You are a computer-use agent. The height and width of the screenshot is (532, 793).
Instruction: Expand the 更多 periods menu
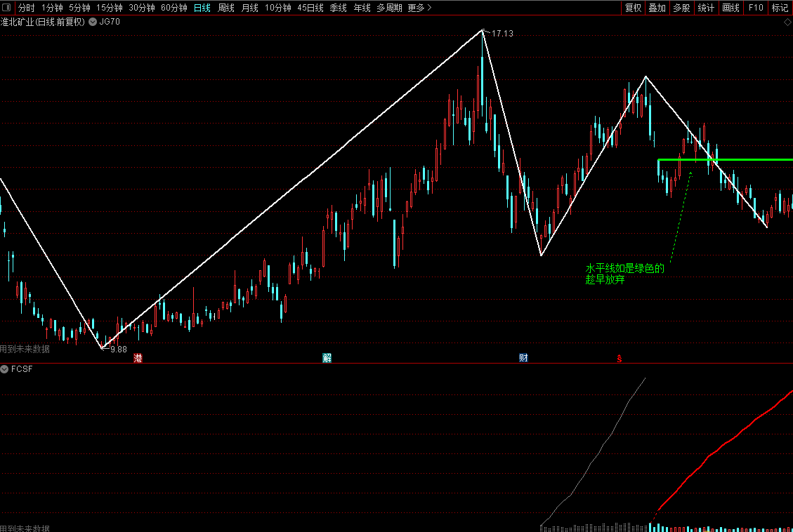[420, 8]
